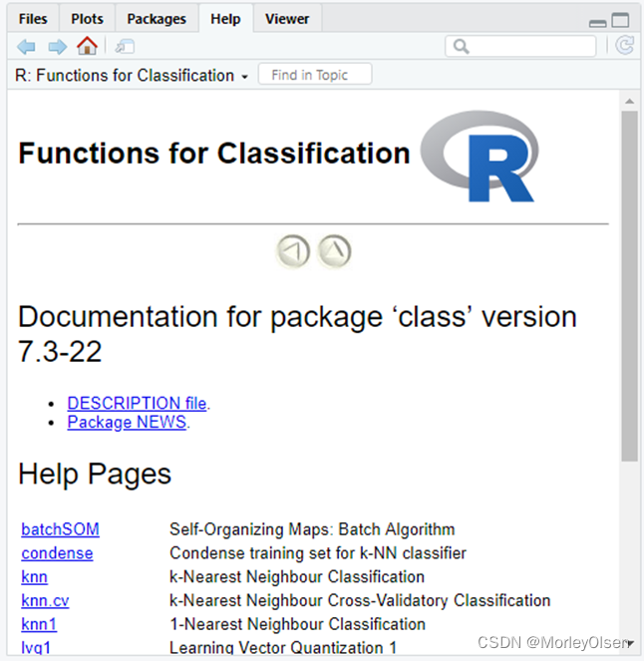Go forward with the right arrow icon
This screenshot has height=661, width=644.
[57, 47]
